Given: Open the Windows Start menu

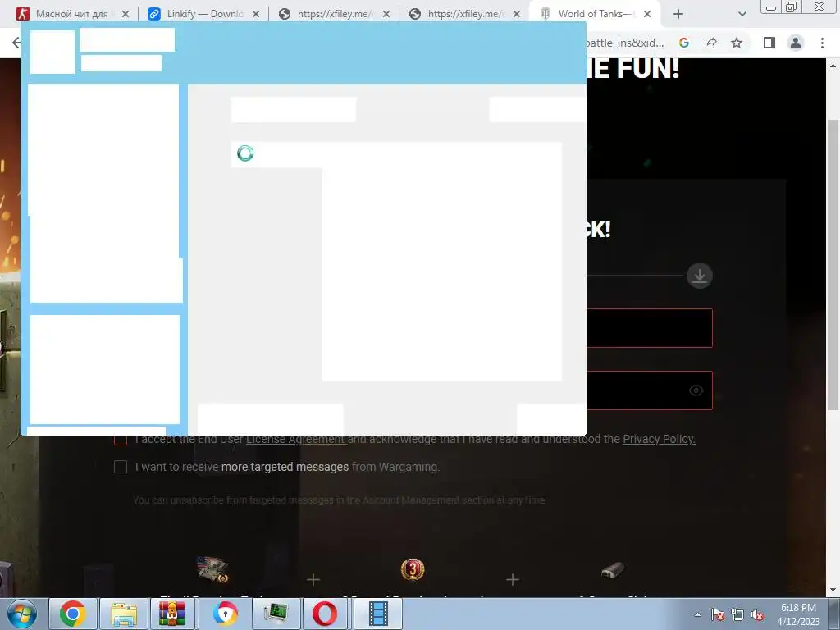Looking at the screenshot, I should click(x=22, y=614).
